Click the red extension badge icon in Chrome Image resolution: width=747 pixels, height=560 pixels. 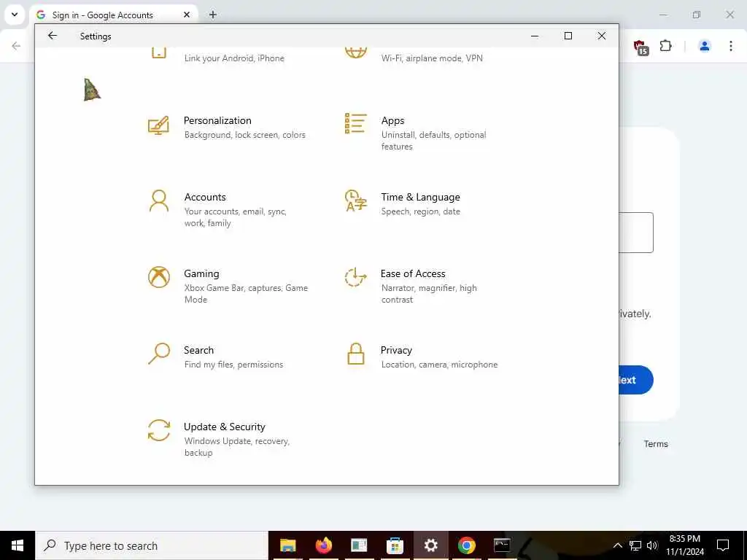(640, 47)
